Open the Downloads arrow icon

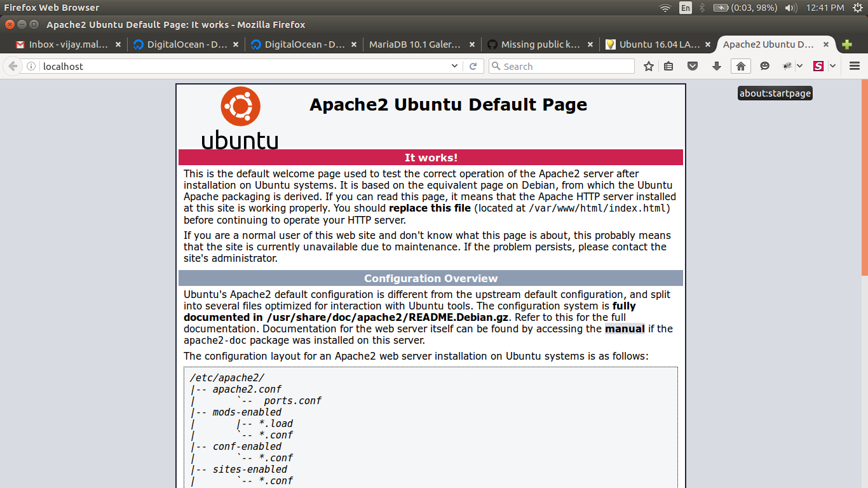[x=717, y=66]
